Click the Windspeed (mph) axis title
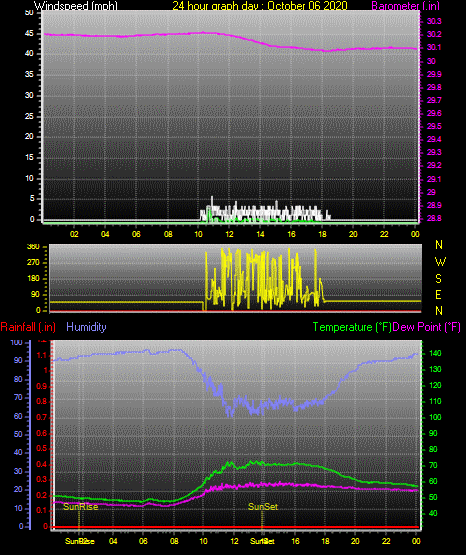The width and height of the screenshot is (466, 555). 75,6
